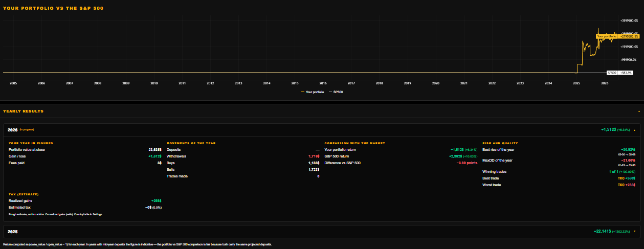Click the 2015 label on chart time axis

tap(295, 83)
